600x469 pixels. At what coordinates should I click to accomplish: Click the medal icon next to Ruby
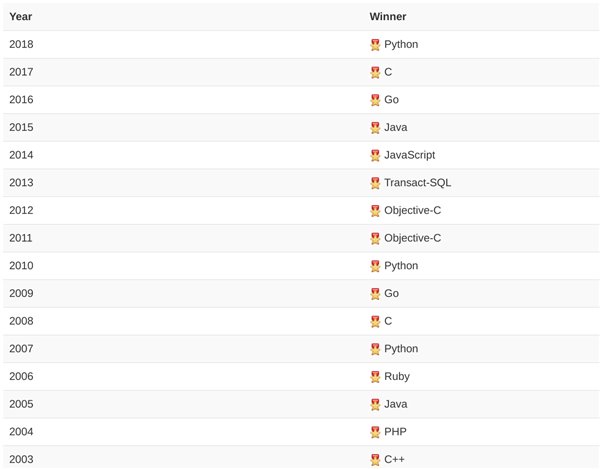point(375,377)
